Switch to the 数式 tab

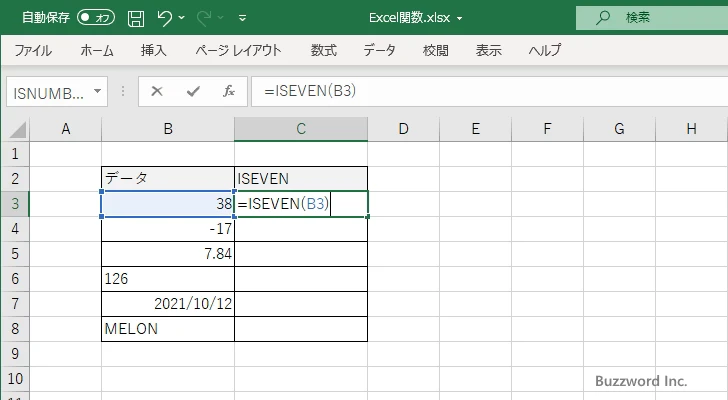[324, 50]
